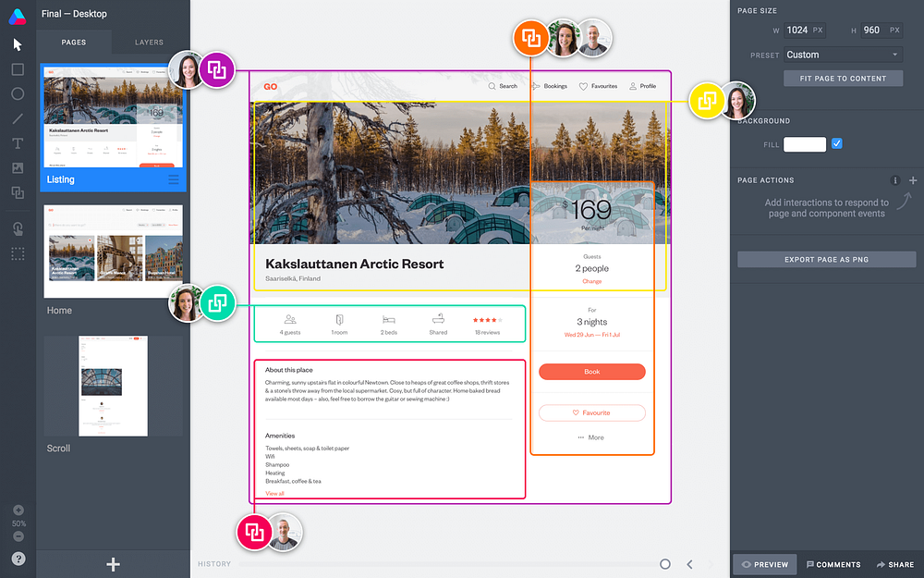
Task: Click the Preview button
Action: 764,564
